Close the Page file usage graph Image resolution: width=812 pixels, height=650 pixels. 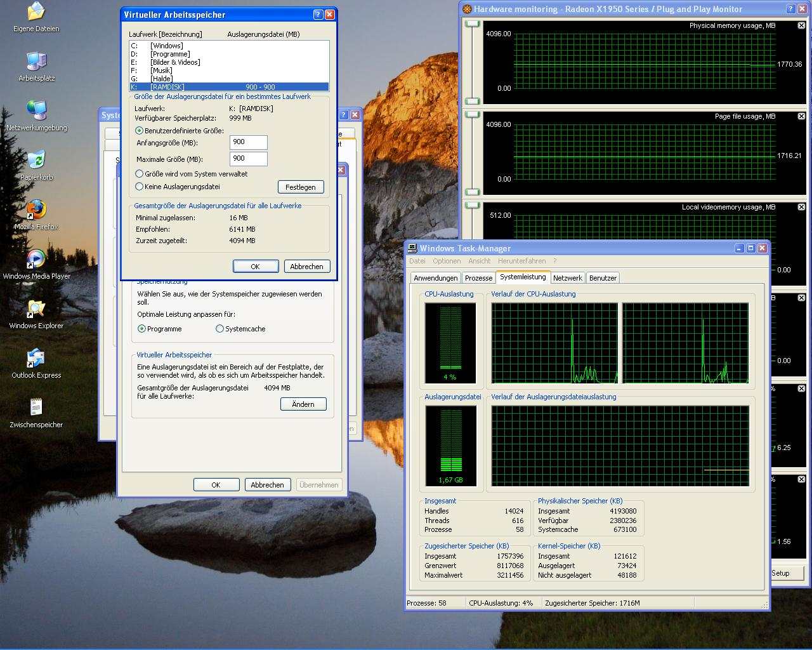[x=801, y=116]
